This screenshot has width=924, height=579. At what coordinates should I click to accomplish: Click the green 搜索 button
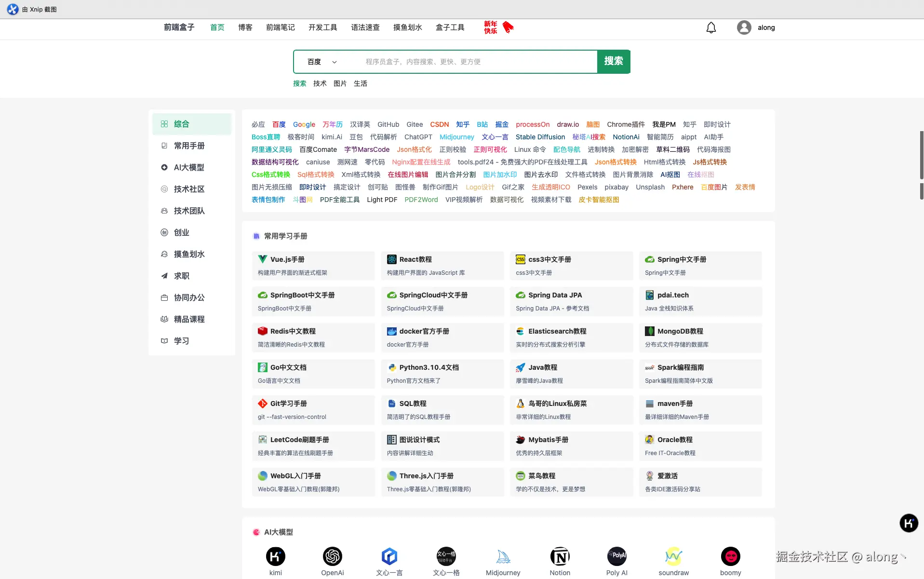(x=614, y=61)
